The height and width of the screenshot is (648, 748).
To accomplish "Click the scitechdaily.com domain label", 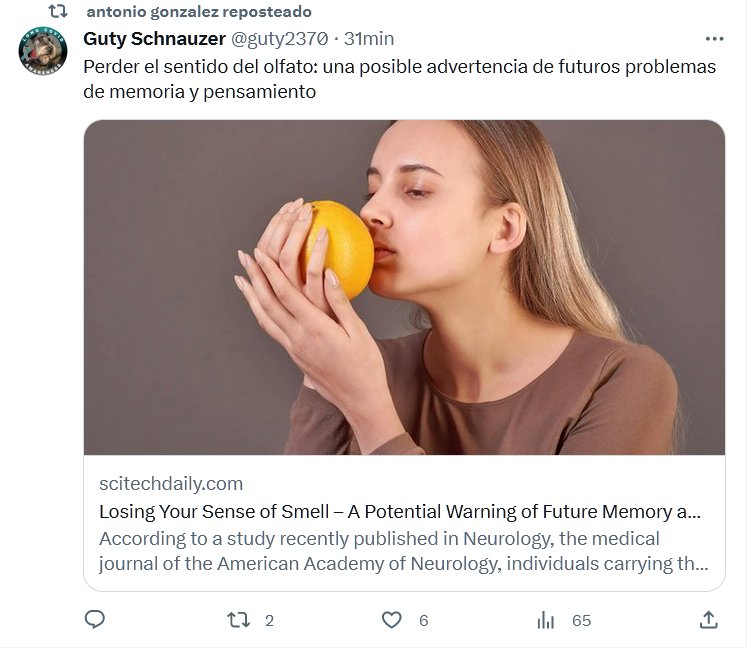I will (x=171, y=484).
